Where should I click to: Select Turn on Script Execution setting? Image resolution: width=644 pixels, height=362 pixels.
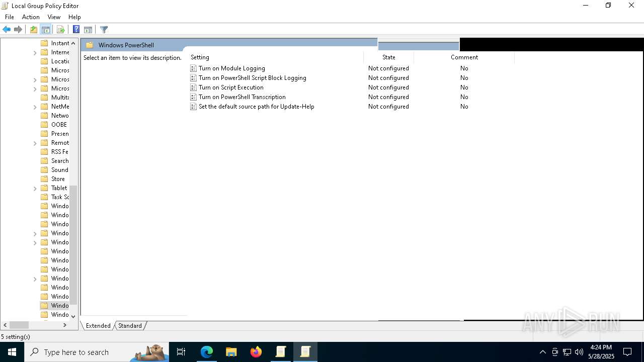pyautogui.click(x=231, y=87)
